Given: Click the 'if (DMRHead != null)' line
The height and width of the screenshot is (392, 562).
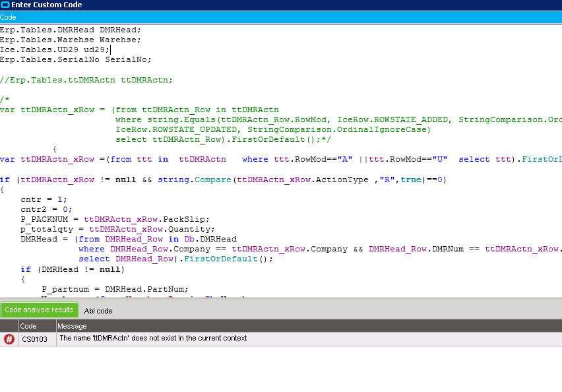Looking at the screenshot, I should (x=73, y=269).
